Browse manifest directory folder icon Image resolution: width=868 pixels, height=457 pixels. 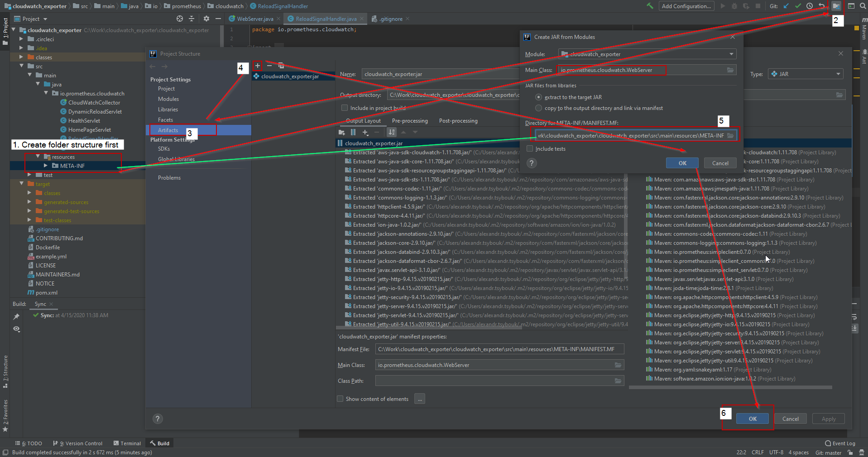coord(730,135)
